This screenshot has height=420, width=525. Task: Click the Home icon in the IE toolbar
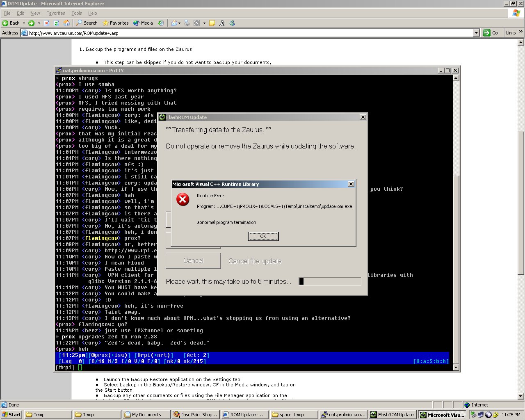pyautogui.click(x=66, y=23)
